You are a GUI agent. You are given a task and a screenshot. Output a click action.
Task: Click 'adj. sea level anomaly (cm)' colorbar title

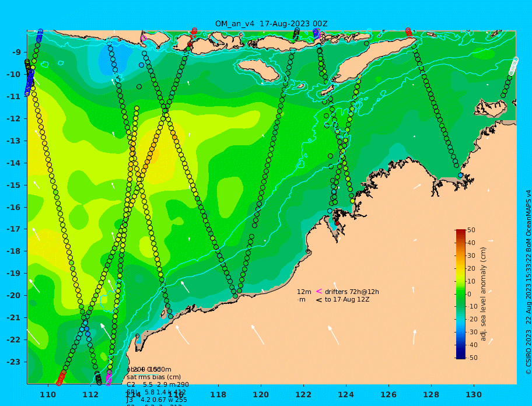pos(484,294)
